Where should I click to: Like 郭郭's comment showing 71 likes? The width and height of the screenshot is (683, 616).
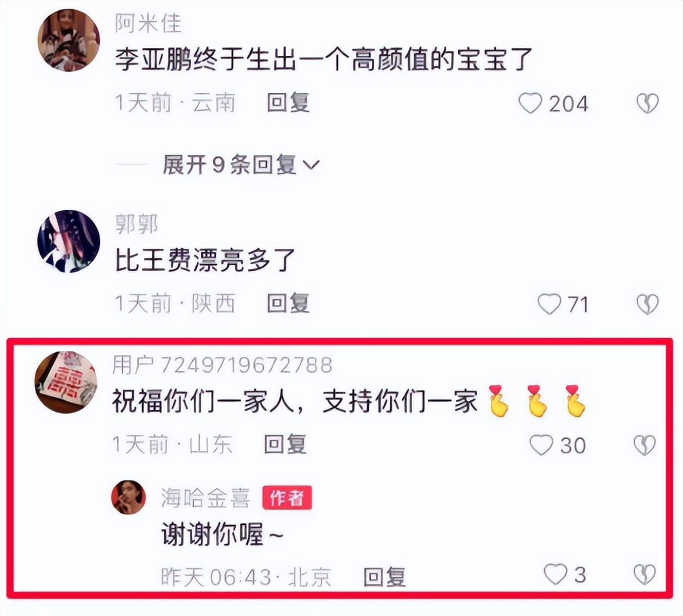[549, 304]
